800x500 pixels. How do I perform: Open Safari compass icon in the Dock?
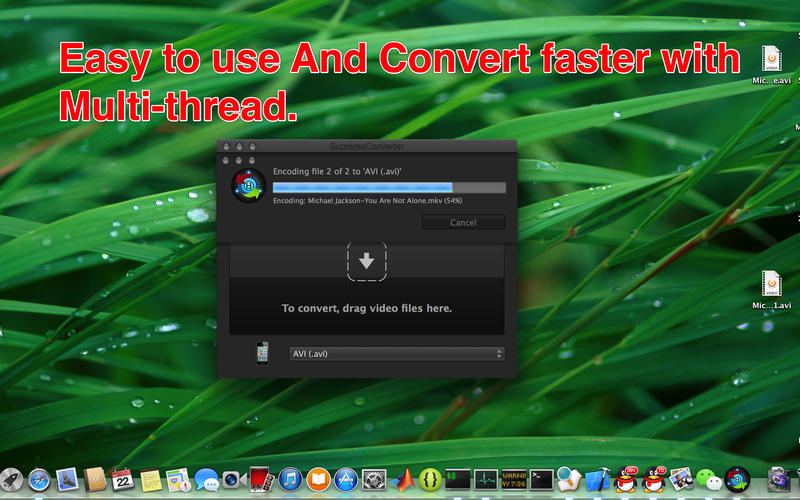coord(39,480)
